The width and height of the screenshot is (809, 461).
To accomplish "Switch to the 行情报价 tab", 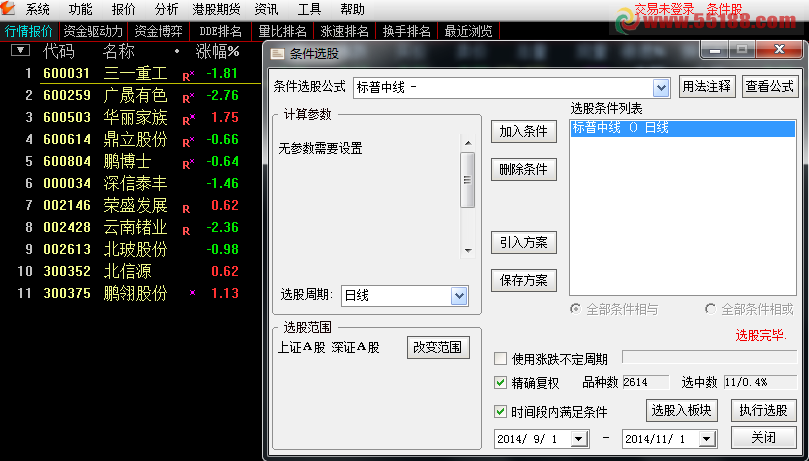I will (29, 31).
